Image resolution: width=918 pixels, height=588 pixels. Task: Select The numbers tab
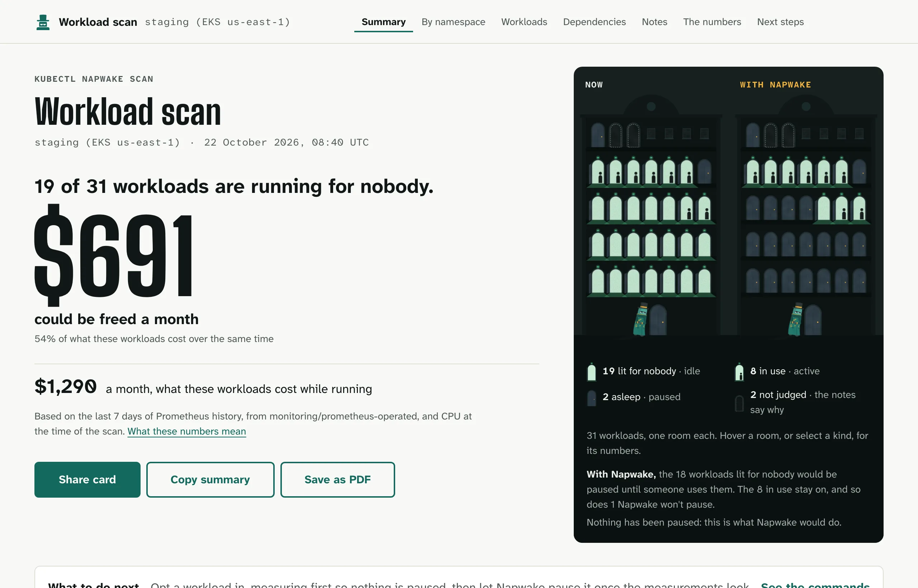[x=712, y=22]
